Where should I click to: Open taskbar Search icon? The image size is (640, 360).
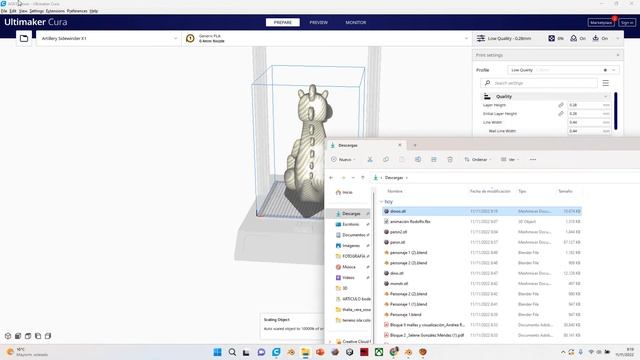click(232, 352)
